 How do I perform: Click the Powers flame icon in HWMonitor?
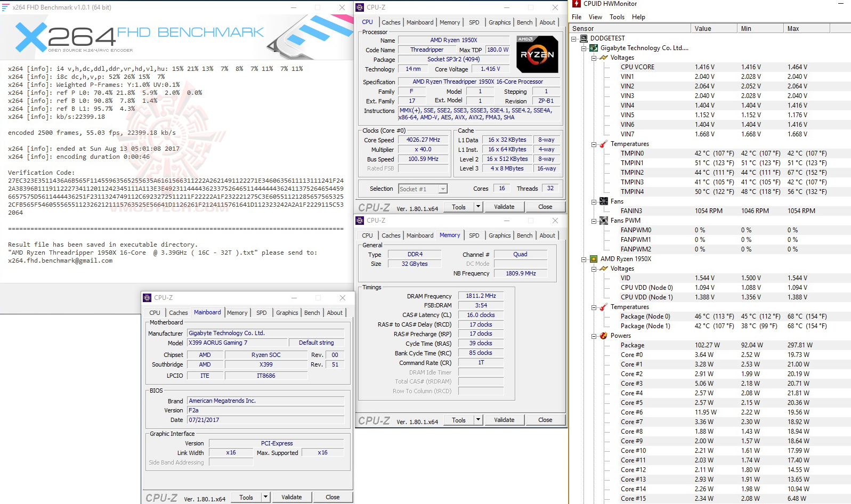[604, 336]
